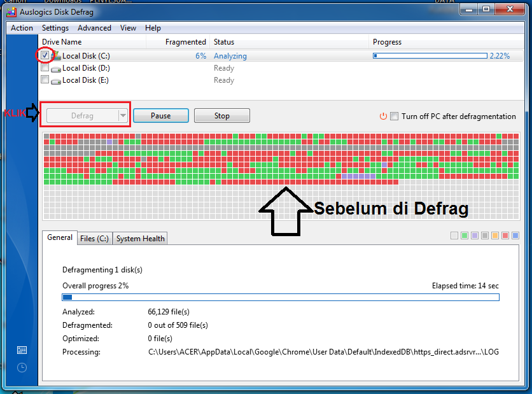Switch to the Files (C:) tab
532x394 pixels.
94,239
